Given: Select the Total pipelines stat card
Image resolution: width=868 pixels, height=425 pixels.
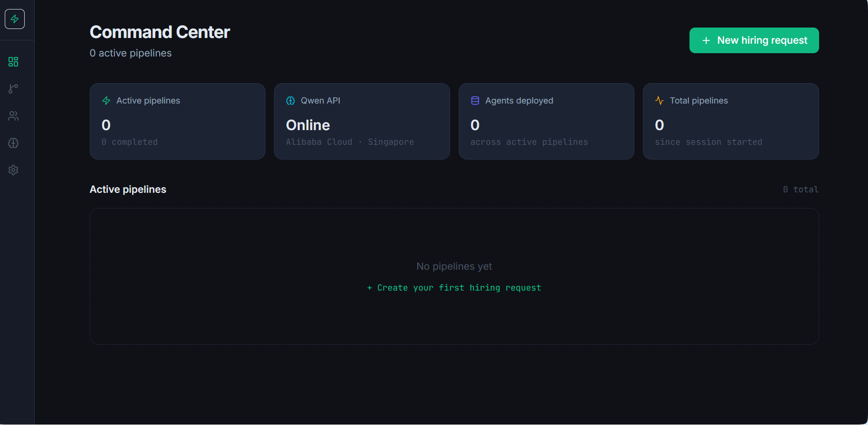Looking at the screenshot, I should [x=731, y=122].
